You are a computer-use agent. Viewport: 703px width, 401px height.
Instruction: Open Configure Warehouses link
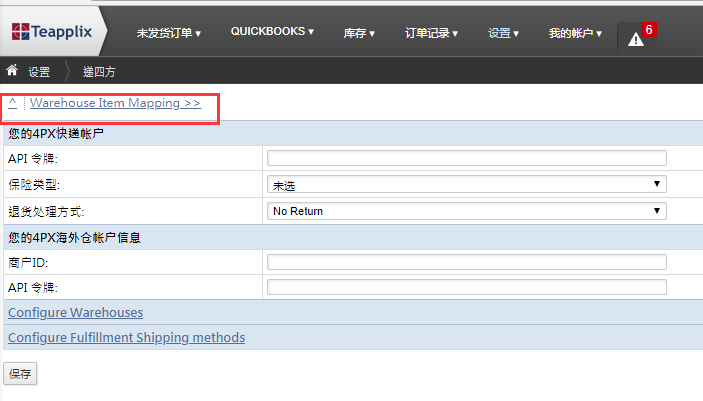coord(75,313)
